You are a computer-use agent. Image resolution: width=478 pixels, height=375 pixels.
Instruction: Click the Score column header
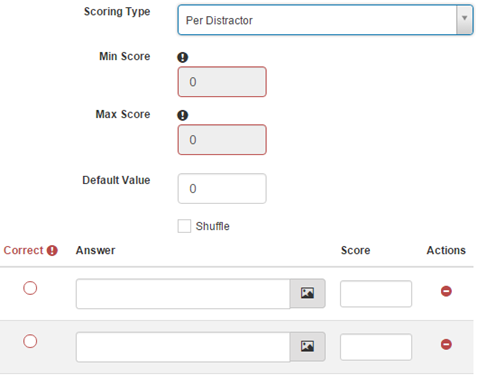355,250
